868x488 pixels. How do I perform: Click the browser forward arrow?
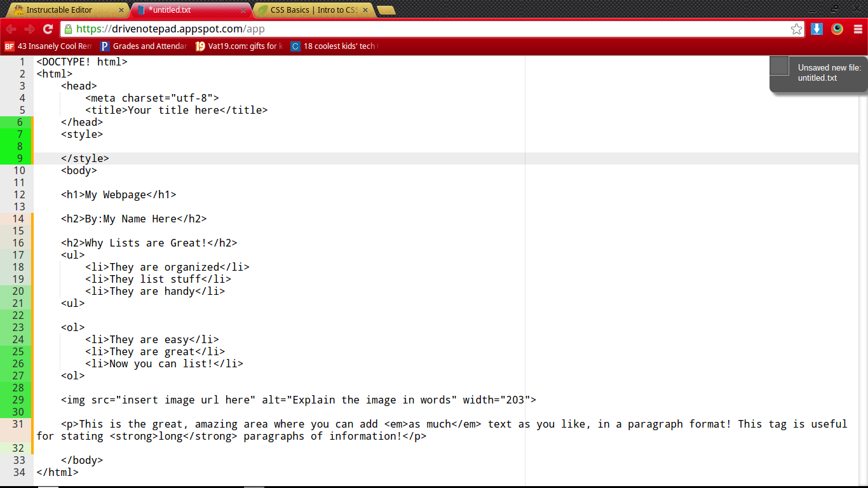tap(29, 29)
